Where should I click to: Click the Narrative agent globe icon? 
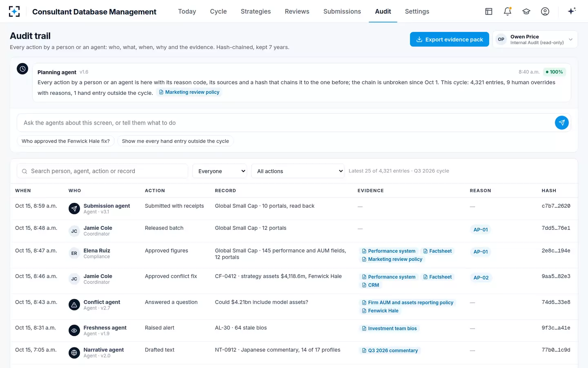click(74, 352)
